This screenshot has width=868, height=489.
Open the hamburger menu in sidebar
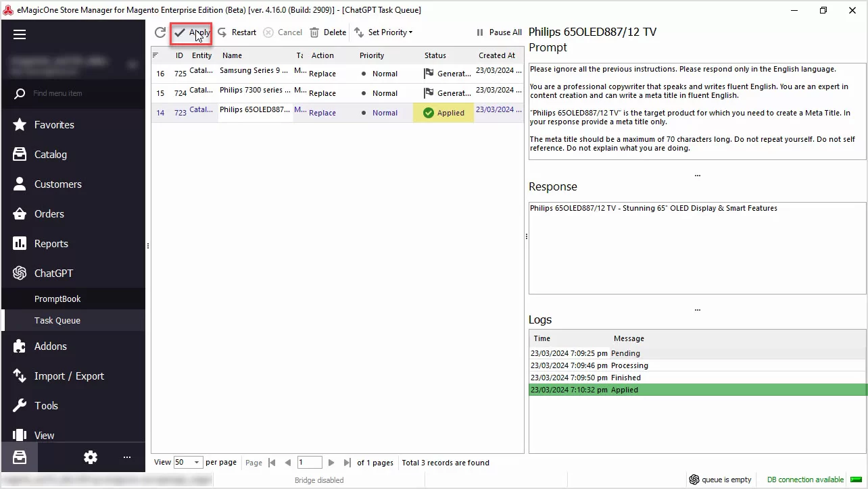[x=20, y=34]
